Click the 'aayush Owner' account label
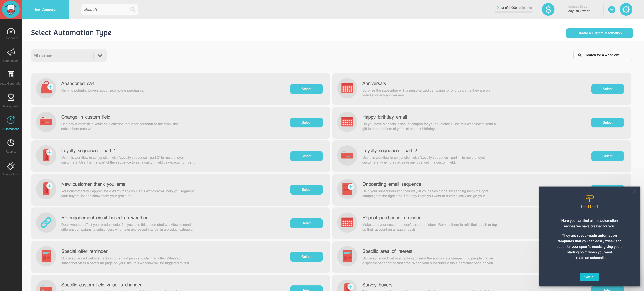This screenshot has height=291, width=644. pos(579,11)
